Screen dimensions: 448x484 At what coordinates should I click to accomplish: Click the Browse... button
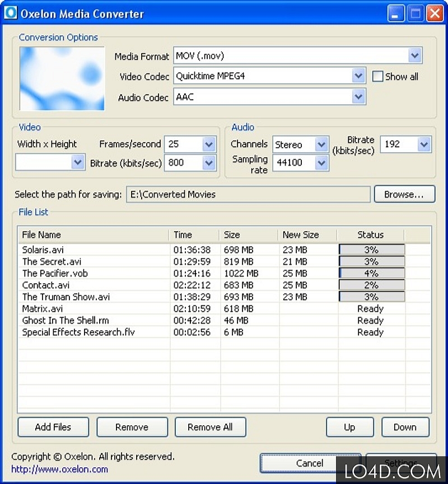click(x=404, y=194)
